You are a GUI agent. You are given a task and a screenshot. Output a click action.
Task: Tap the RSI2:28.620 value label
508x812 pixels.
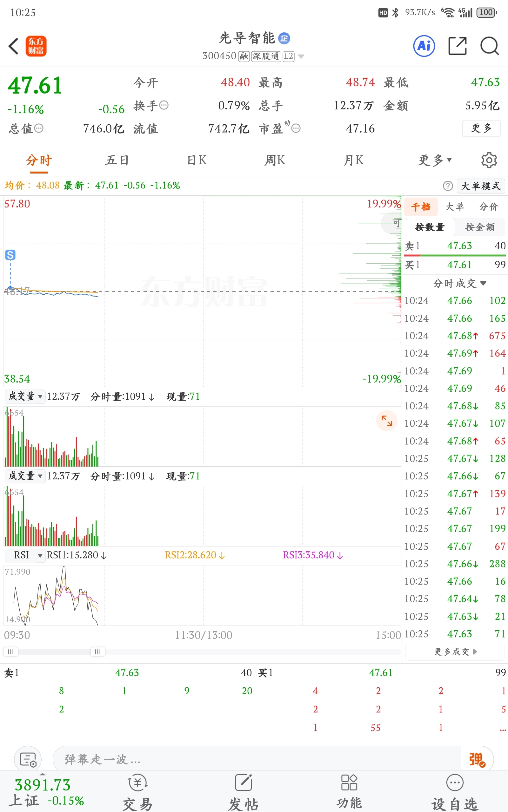(x=194, y=555)
